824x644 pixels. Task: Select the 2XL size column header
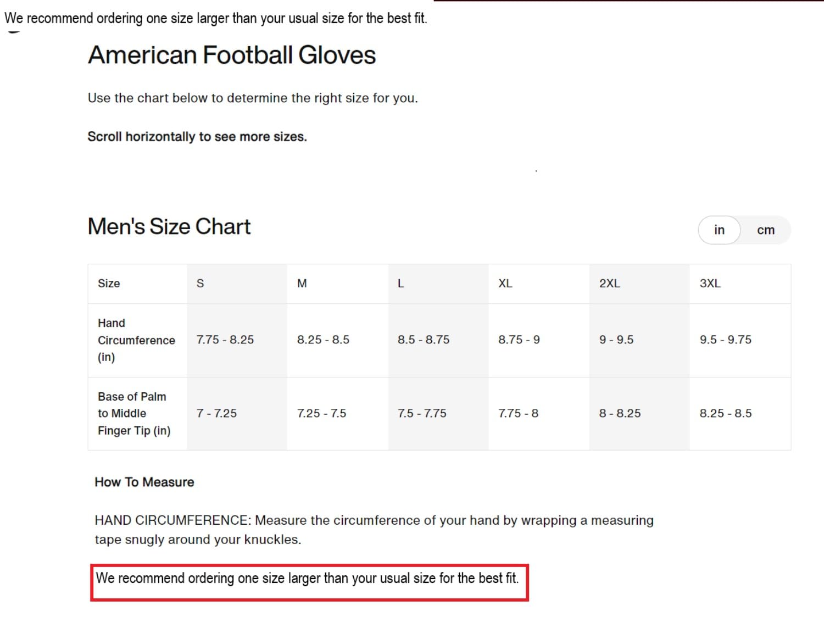(609, 284)
